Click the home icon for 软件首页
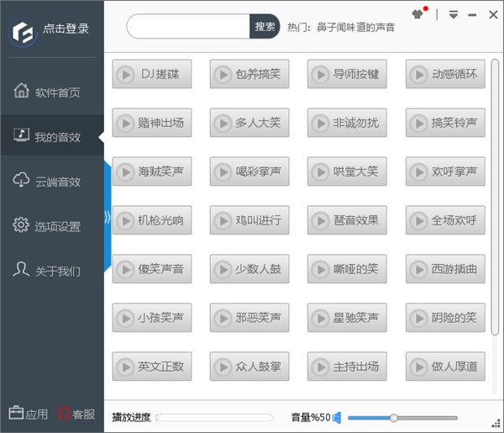The height and width of the screenshot is (433, 504). tap(22, 91)
